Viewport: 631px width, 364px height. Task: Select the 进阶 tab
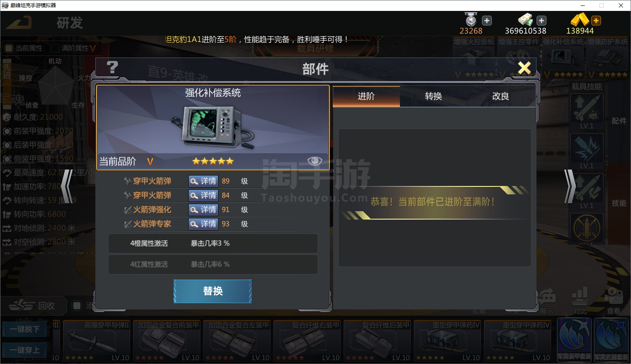tap(366, 96)
